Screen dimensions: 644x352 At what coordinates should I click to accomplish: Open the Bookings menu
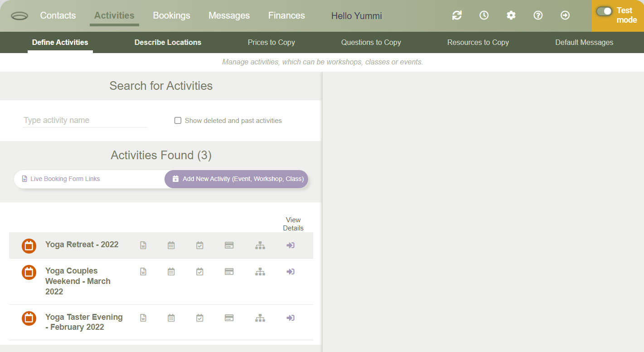[171, 15]
